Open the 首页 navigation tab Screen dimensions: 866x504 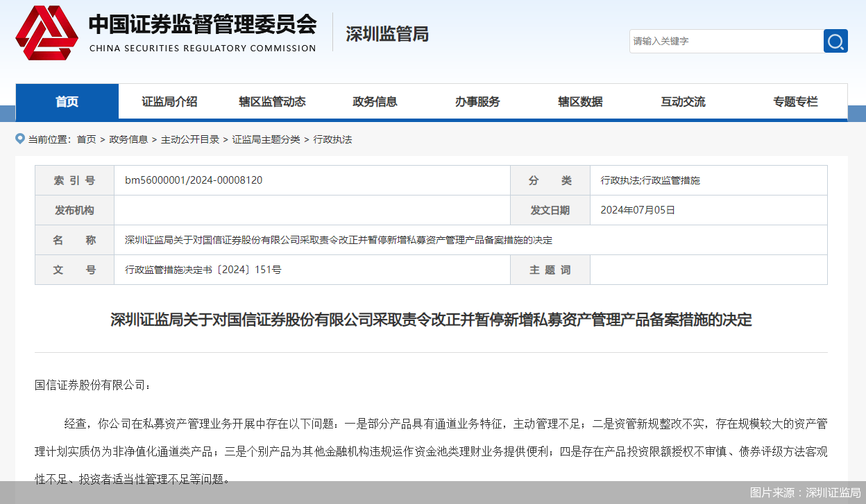pos(67,102)
